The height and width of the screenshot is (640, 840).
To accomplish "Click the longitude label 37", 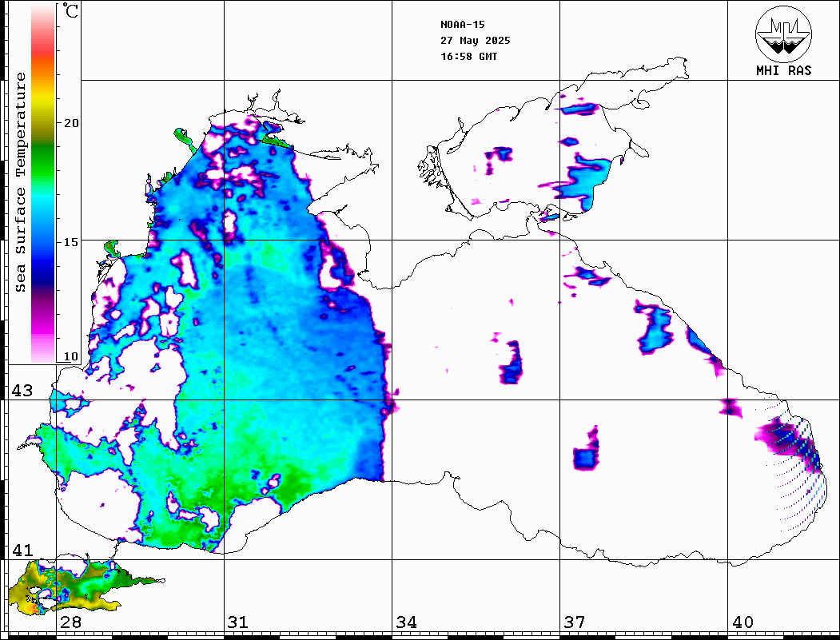I will 575,622.
